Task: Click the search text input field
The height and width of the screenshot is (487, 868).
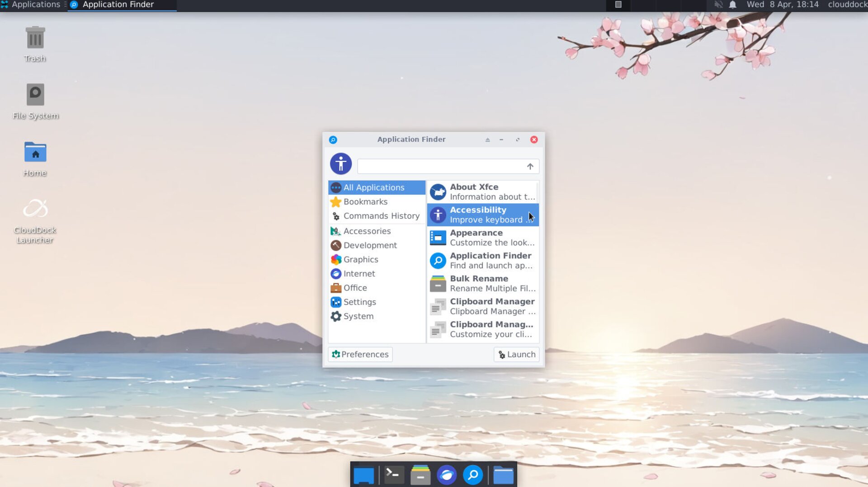Action: tap(441, 167)
